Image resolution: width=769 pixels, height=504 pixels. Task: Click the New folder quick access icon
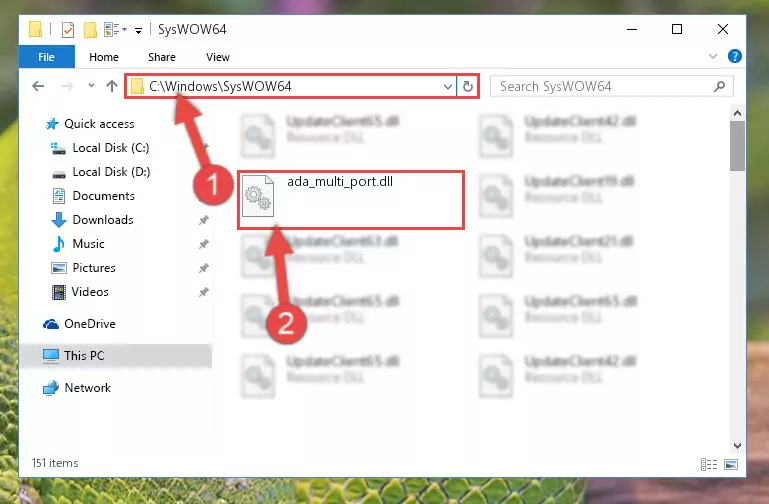point(90,30)
